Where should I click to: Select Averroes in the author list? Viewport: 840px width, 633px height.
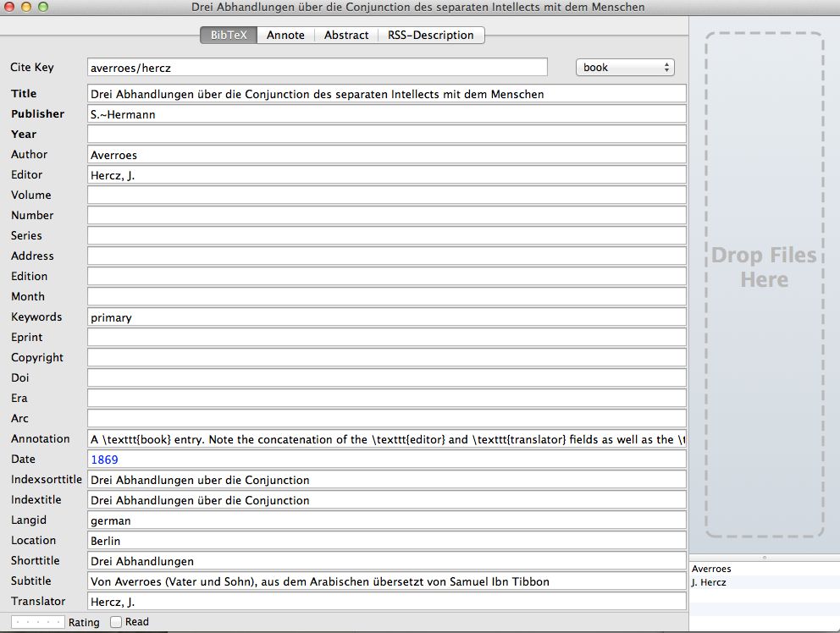point(765,569)
